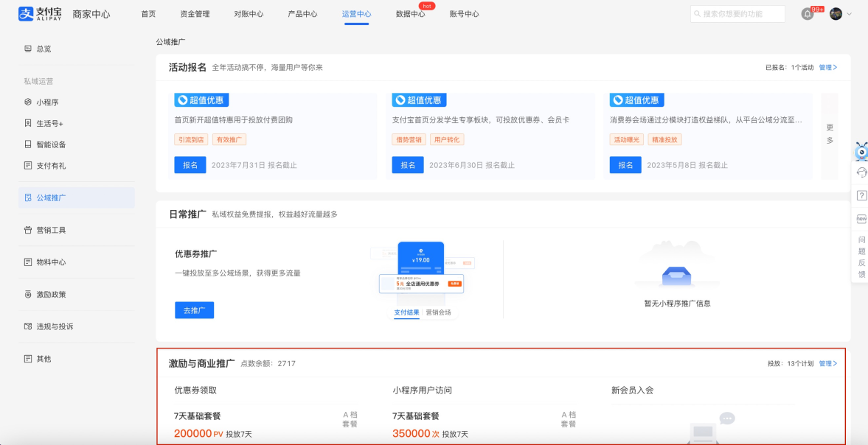Click the 生活号+ sidebar icon
868x445 pixels.
(28, 123)
